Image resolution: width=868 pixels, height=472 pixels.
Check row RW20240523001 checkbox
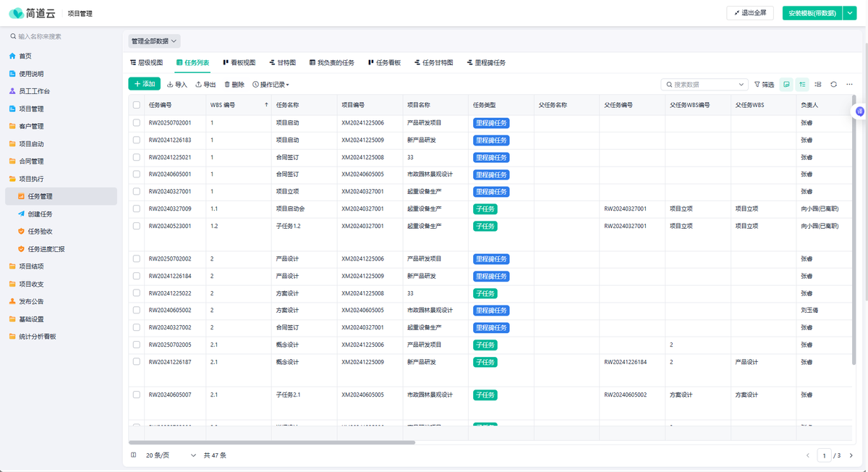[137, 226]
